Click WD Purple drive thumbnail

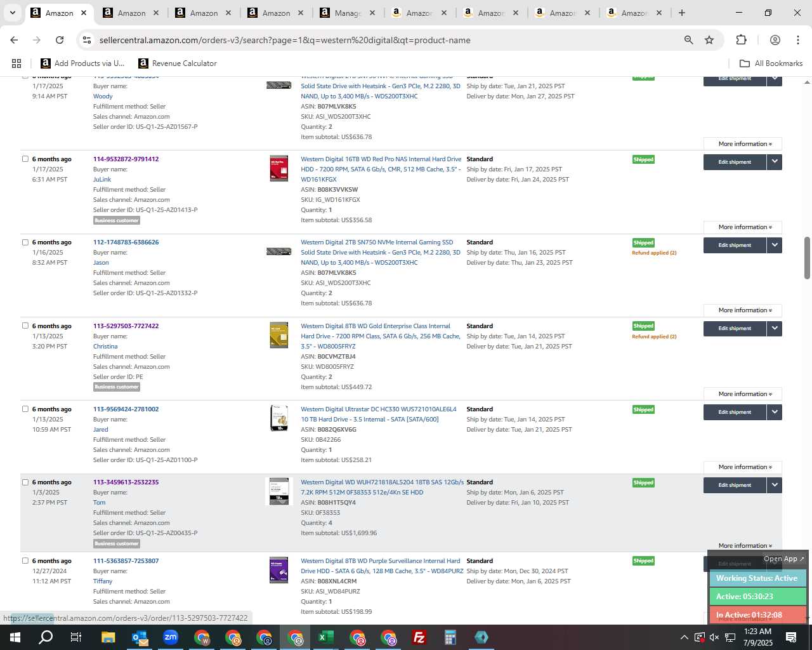(279, 570)
